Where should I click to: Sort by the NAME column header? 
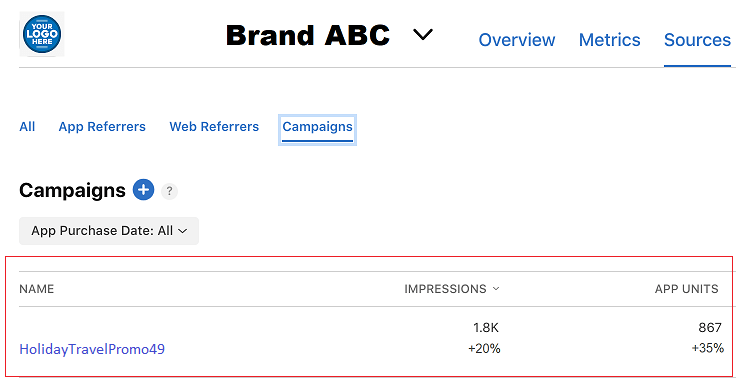[37, 289]
